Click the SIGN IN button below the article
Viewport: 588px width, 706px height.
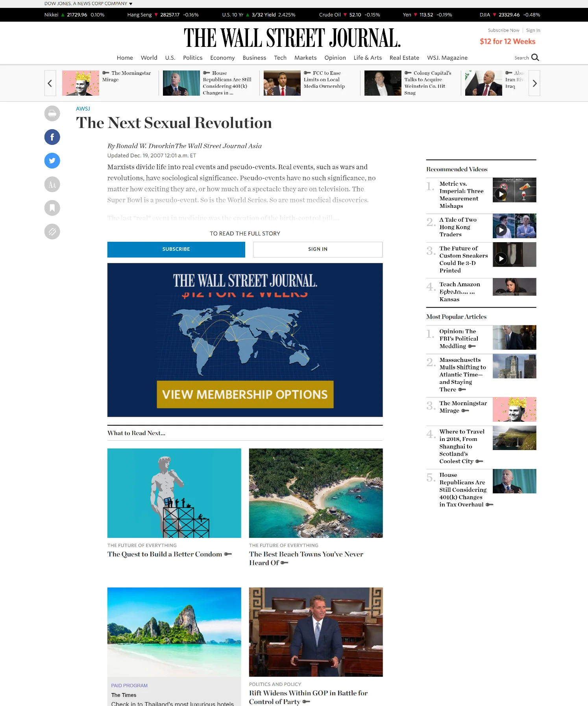[318, 249]
